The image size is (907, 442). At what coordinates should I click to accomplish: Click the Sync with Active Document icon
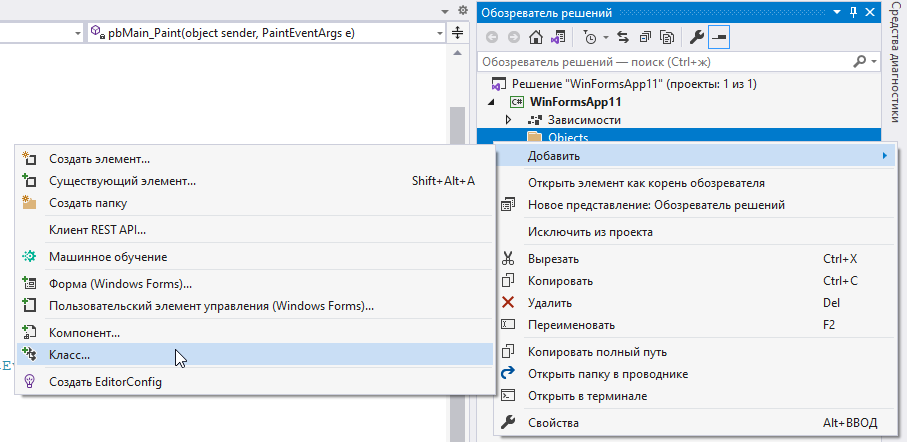tap(622, 37)
